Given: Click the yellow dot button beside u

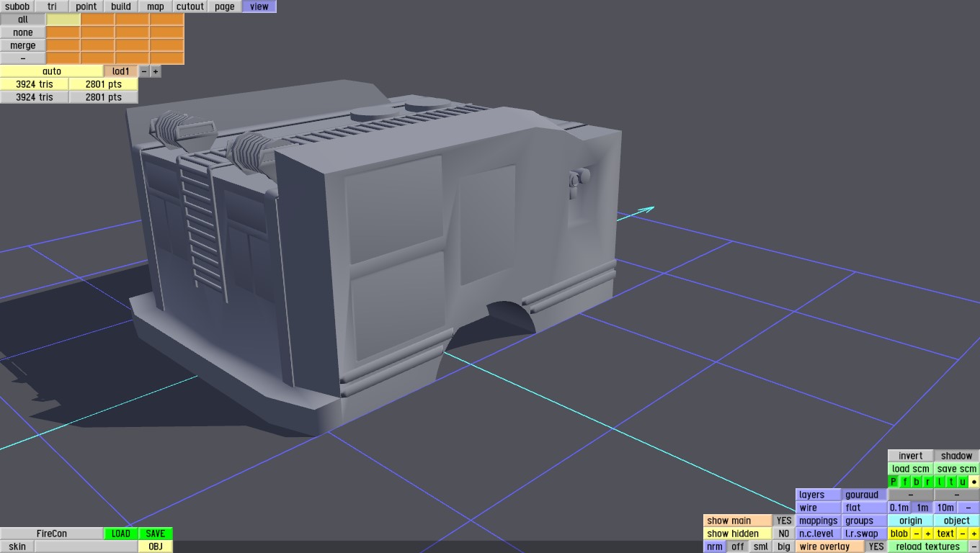Looking at the screenshot, I should pyautogui.click(x=974, y=482).
